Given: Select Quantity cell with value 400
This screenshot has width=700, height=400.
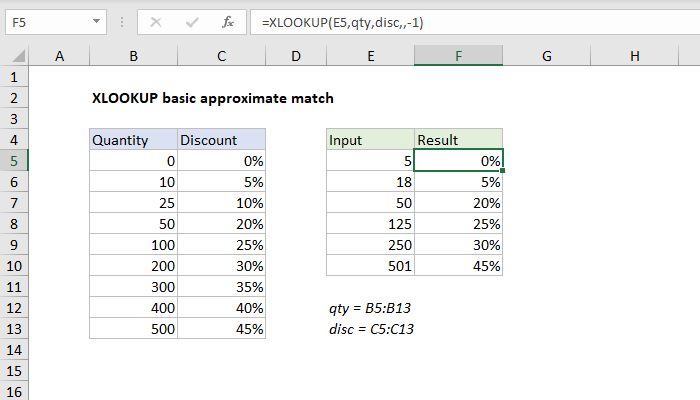Looking at the screenshot, I should click(x=133, y=308).
